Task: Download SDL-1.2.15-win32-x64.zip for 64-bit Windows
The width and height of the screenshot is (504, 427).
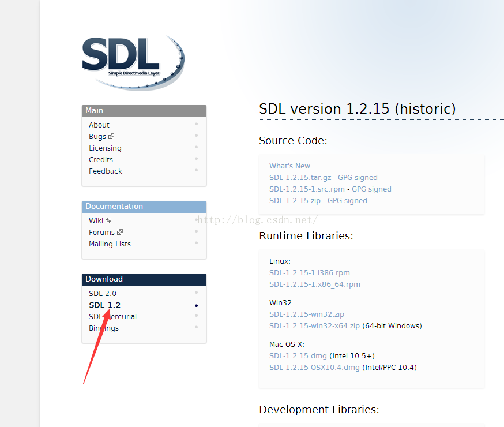Action: pyautogui.click(x=314, y=325)
